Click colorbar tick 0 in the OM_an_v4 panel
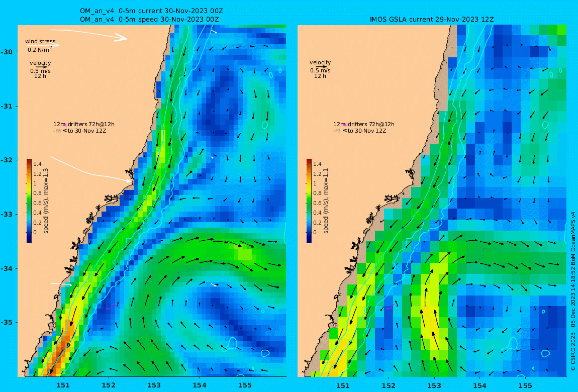 click(x=35, y=232)
